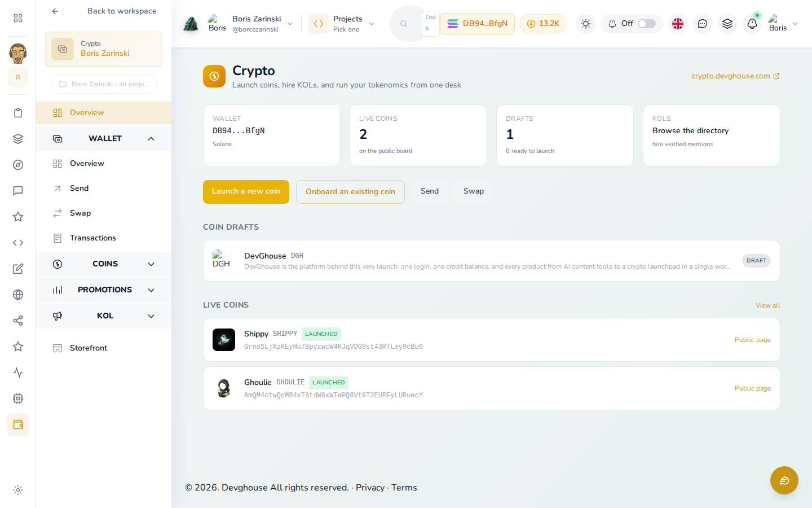Click Onboard an existing coin
The width and height of the screenshot is (812, 508).
tap(350, 192)
